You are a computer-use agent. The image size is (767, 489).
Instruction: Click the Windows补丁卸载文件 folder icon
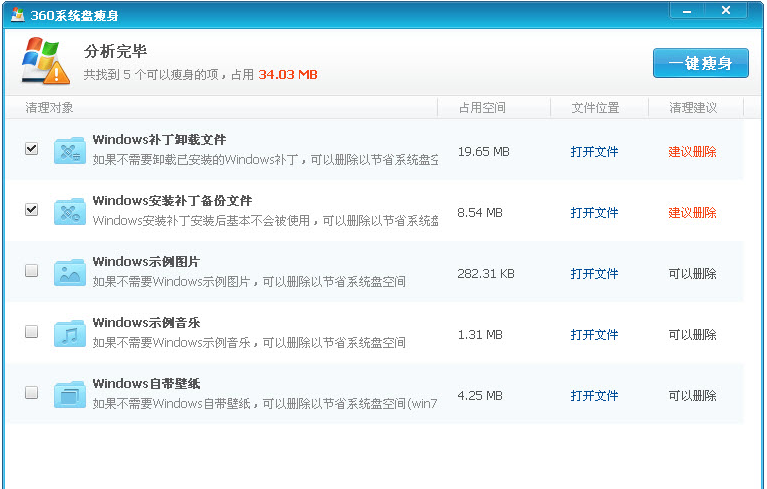[x=70, y=151]
